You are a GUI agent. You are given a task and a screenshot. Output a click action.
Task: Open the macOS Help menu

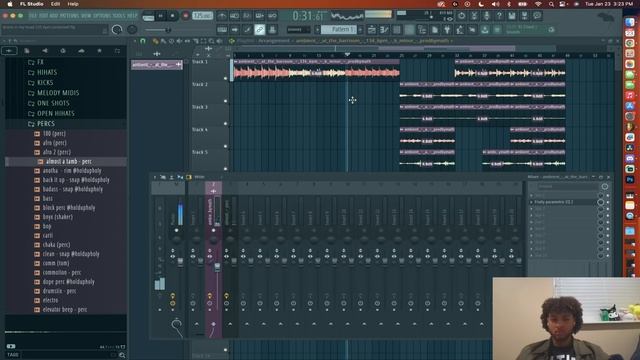[73, 4]
